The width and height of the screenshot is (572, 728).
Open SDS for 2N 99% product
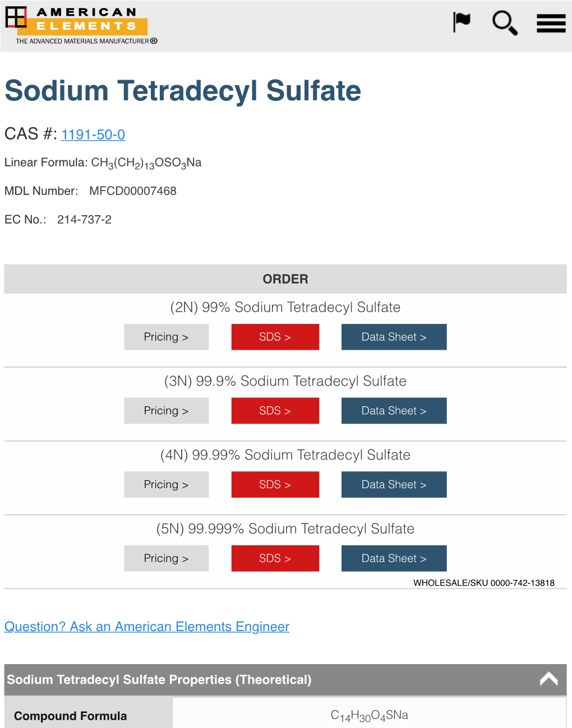coord(275,337)
